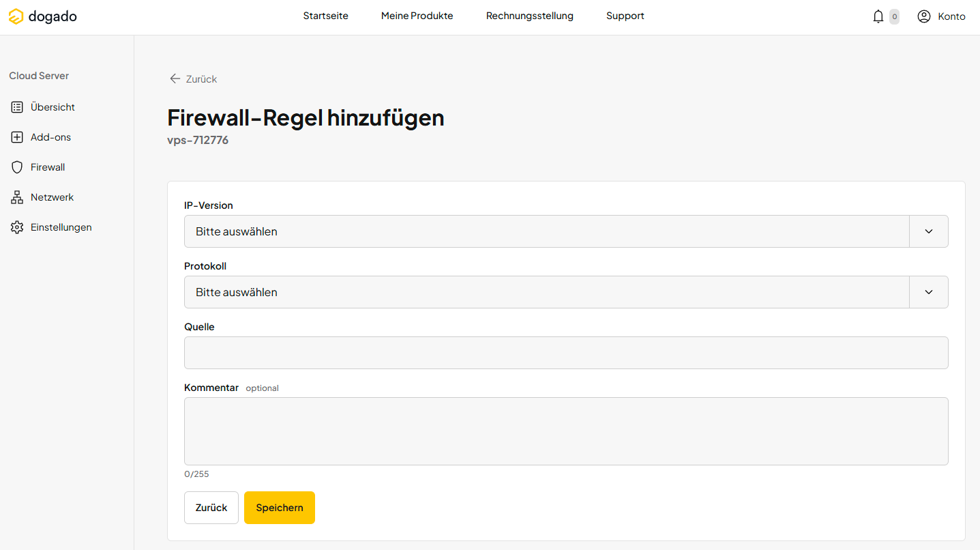Focus the Quelle input field
This screenshot has width=980, height=550.
[x=566, y=353]
